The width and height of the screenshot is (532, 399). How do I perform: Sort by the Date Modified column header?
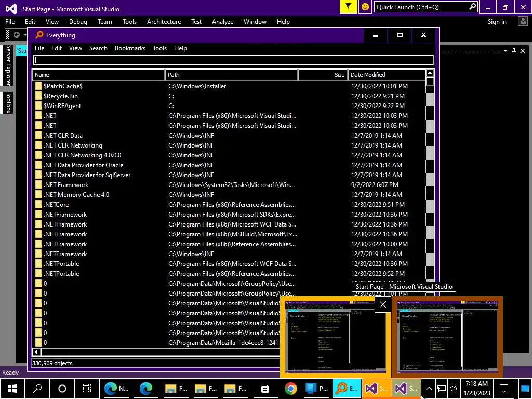point(387,75)
